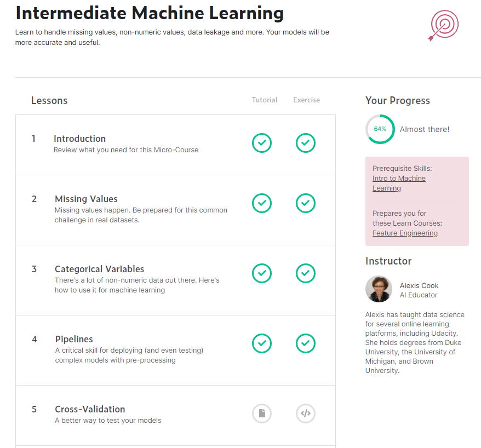Open the Cross-Validation tutorial document icon
Screen dimensions: 481x448
262,413
